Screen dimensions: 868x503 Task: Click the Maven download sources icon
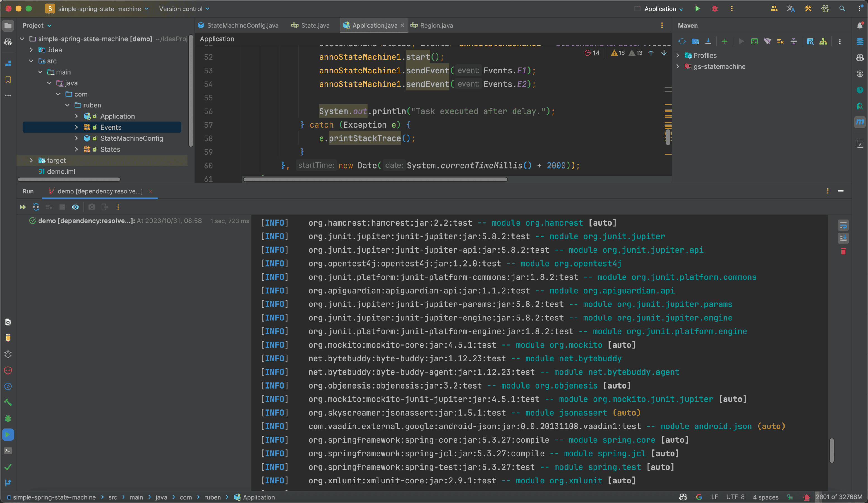click(708, 42)
